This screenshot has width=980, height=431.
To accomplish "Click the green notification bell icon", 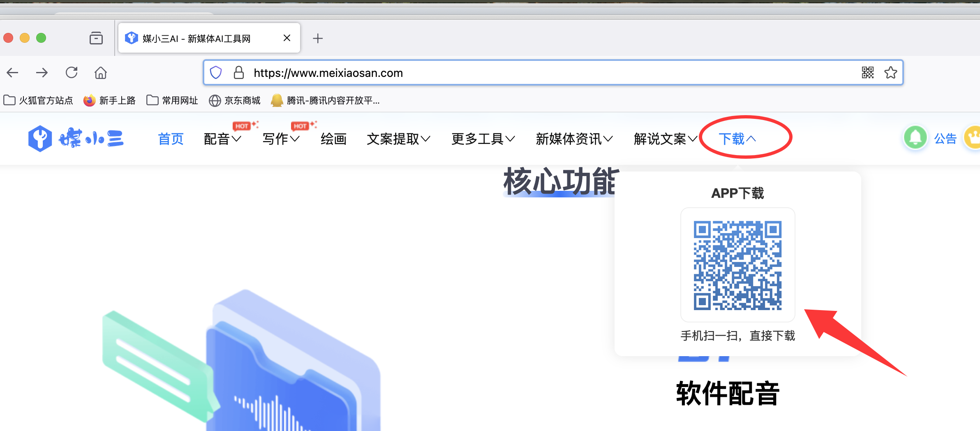I will [x=915, y=138].
